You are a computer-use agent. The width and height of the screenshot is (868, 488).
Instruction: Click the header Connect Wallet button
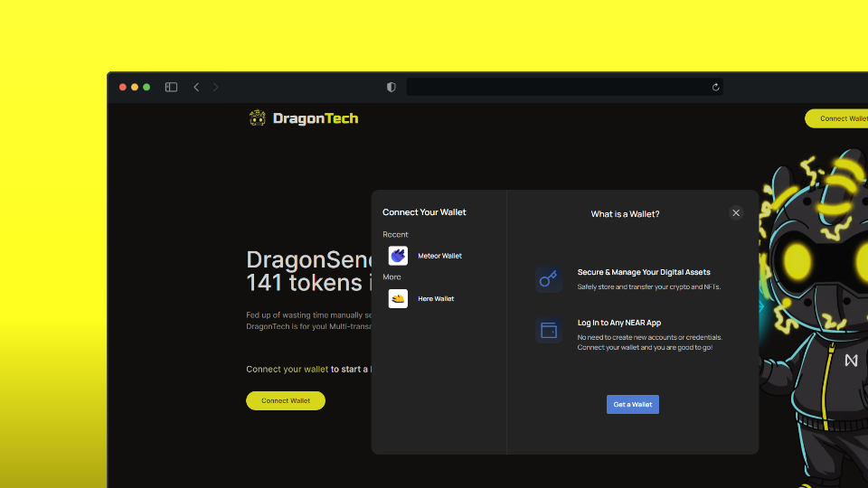pos(837,118)
